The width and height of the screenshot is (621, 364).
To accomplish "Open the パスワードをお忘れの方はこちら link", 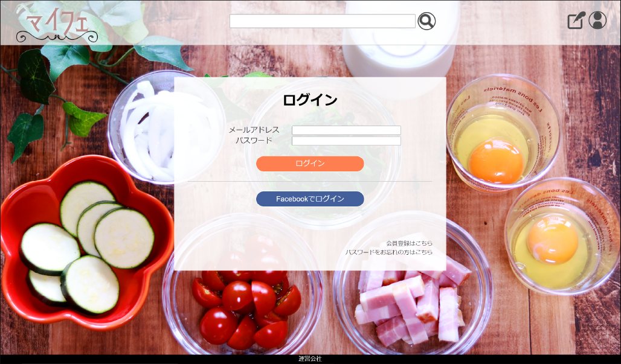I will tap(388, 252).
